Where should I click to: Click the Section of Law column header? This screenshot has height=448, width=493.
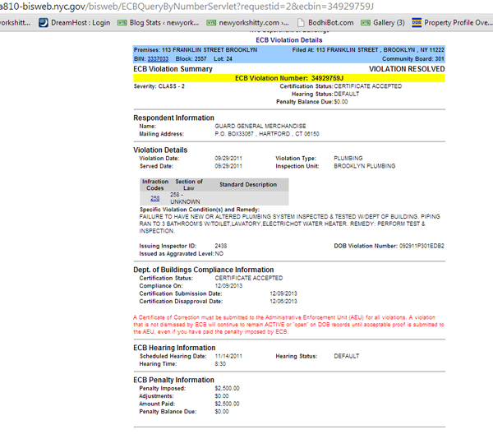tap(189, 184)
